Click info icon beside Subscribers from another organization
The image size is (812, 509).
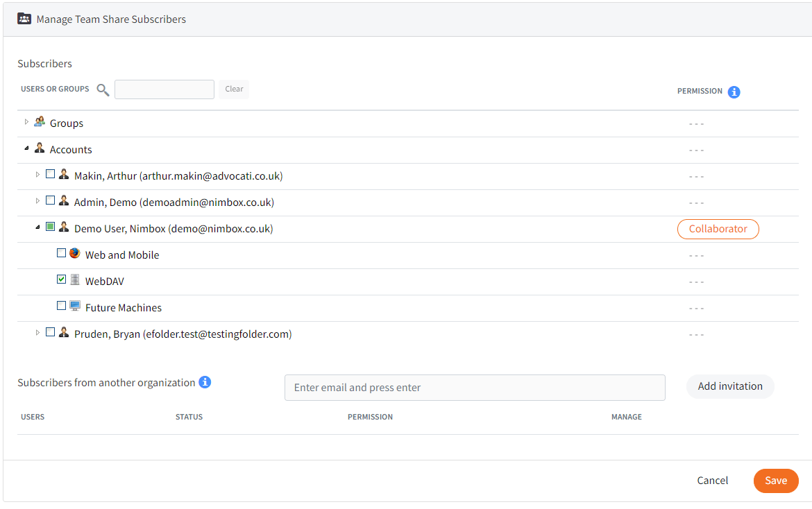(205, 382)
